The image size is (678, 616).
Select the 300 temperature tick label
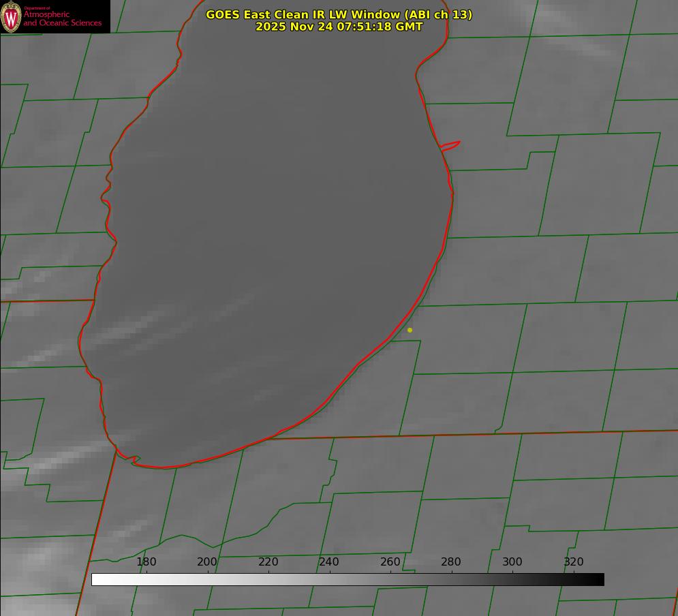pyautogui.click(x=512, y=561)
